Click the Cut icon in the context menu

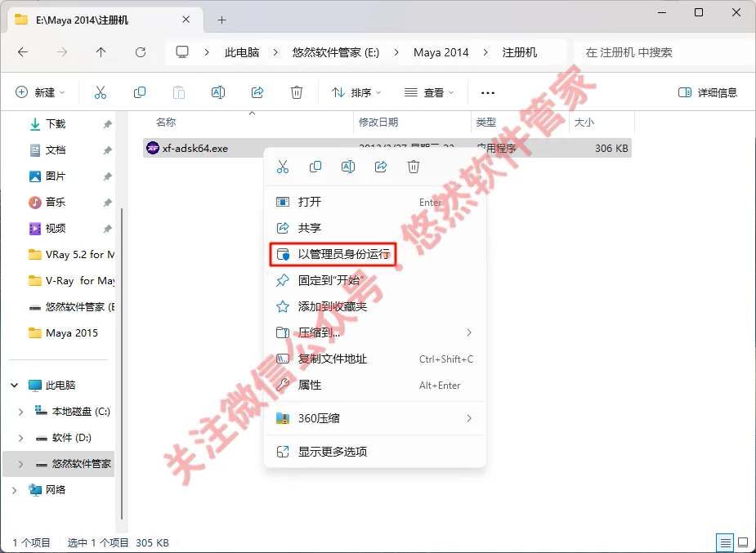[283, 167]
